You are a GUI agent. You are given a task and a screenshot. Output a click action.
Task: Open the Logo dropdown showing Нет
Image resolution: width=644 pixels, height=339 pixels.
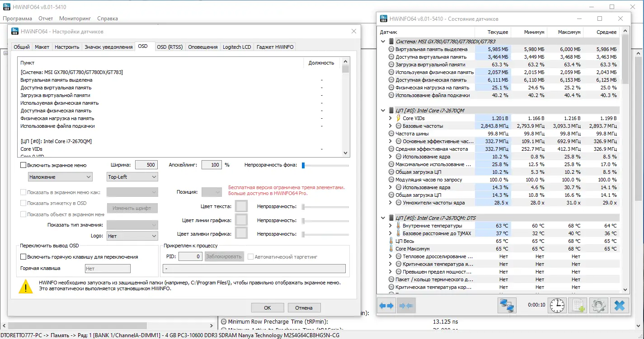point(132,236)
